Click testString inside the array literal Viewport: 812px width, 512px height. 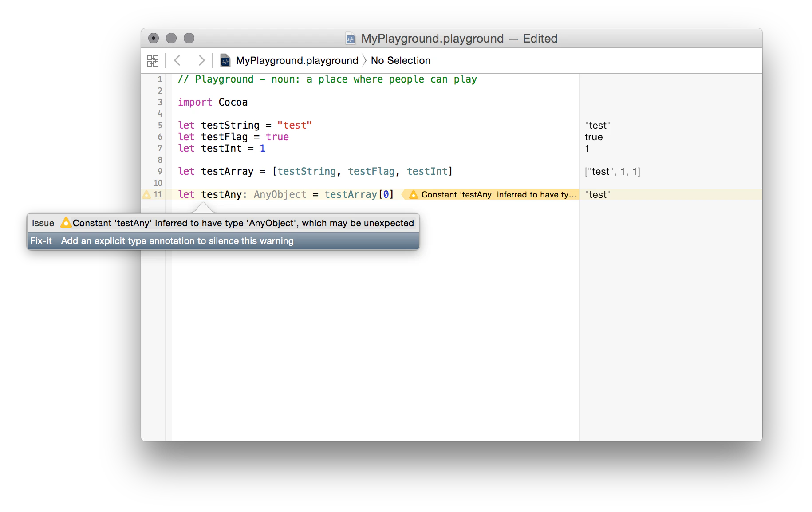(x=307, y=172)
